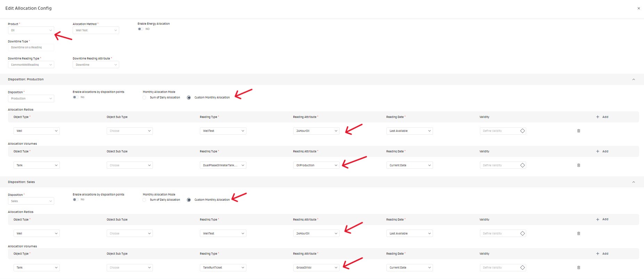The height and width of the screenshot is (279, 644).
Task: Add a new Production allocation ratio row
Action: point(602,117)
